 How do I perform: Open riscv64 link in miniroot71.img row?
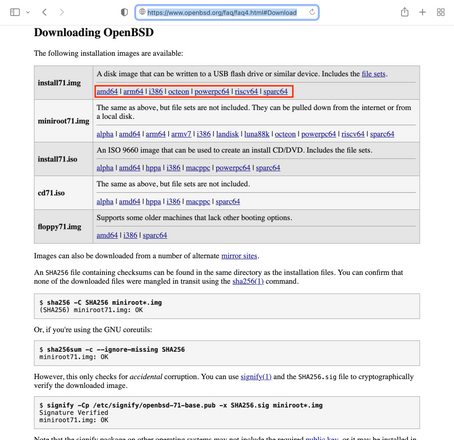(x=353, y=134)
